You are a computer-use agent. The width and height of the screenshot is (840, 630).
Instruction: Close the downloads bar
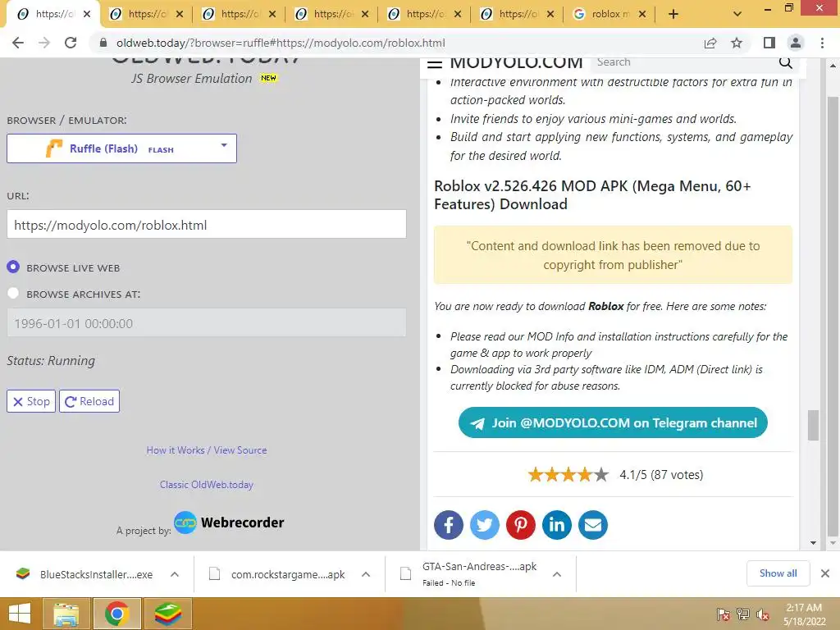(825, 573)
